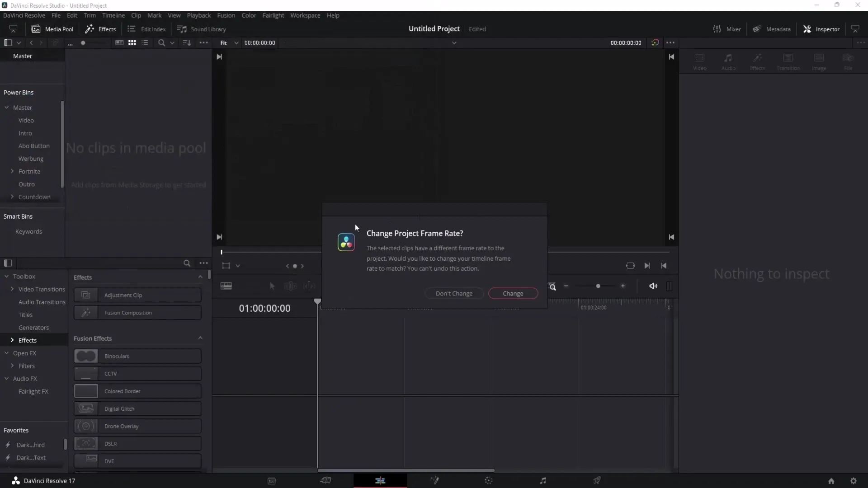868x488 pixels.
Task: Toggle the Mixer panel
Action: click(x=727, y=29)
